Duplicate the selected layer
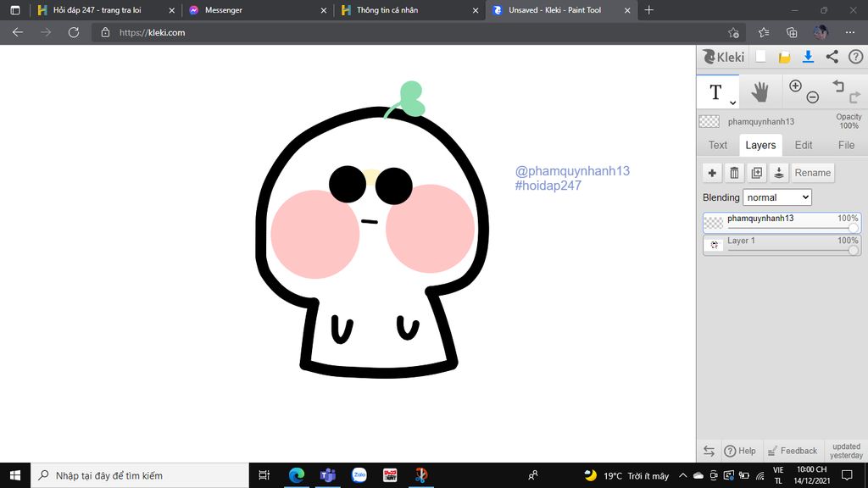Image resolution: width=868 pixels, height=488 pixels. click(756, 173)
